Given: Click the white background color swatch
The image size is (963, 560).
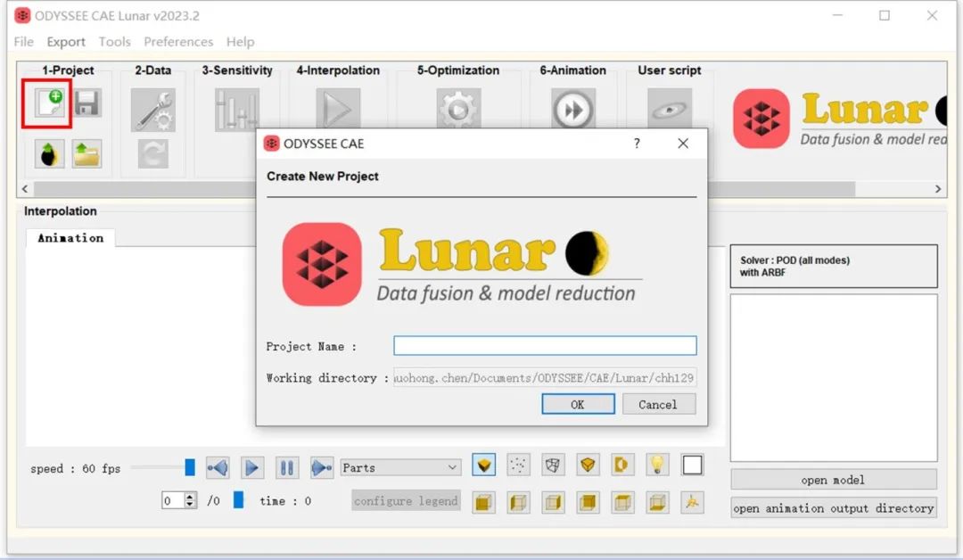Looking at the screenshot, I should pyautogui.click(x=692, y=465).
